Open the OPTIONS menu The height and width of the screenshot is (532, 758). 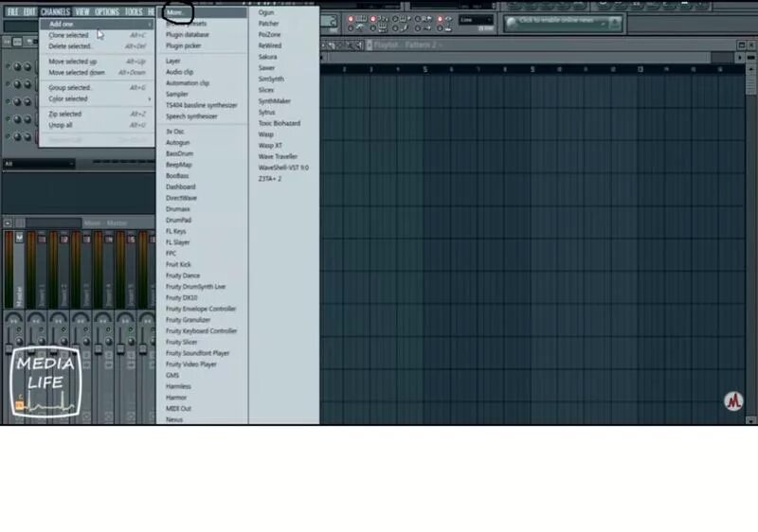tap(107, 11)
